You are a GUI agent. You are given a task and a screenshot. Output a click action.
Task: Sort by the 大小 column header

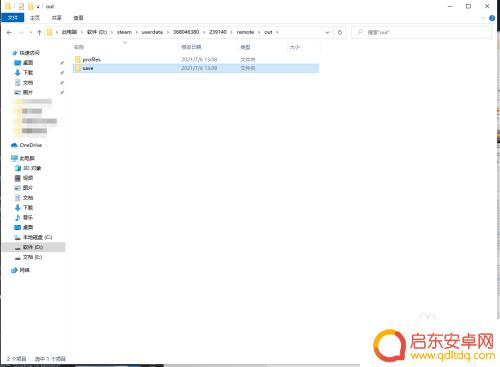295,47
